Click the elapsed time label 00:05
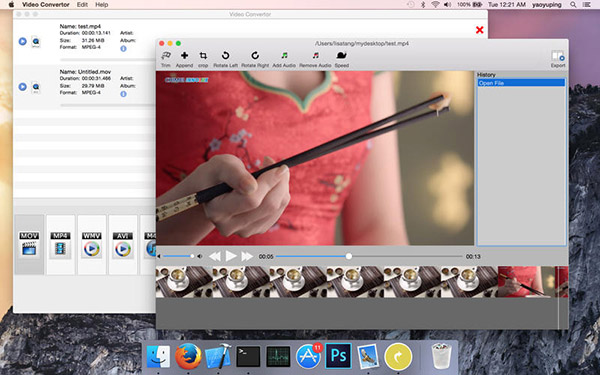The height and width of the screenshot is (375, 600). click(x=266, y=256)
